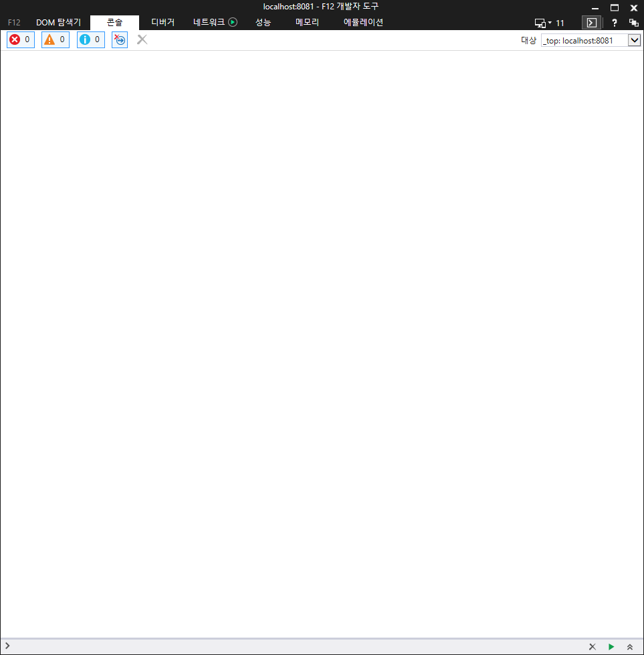Open help with the question mark icon
The height and width of the screenshot is (655, 644).
coord(615,23)
